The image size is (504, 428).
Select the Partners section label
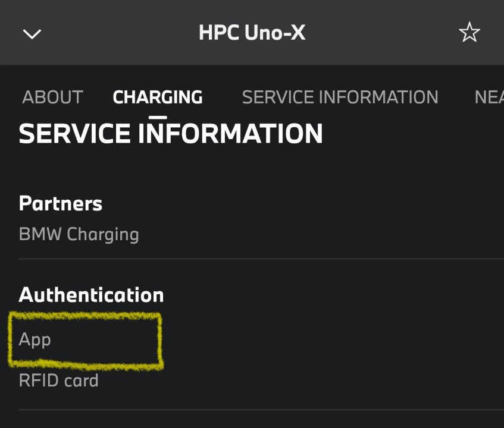pos(61,203)
